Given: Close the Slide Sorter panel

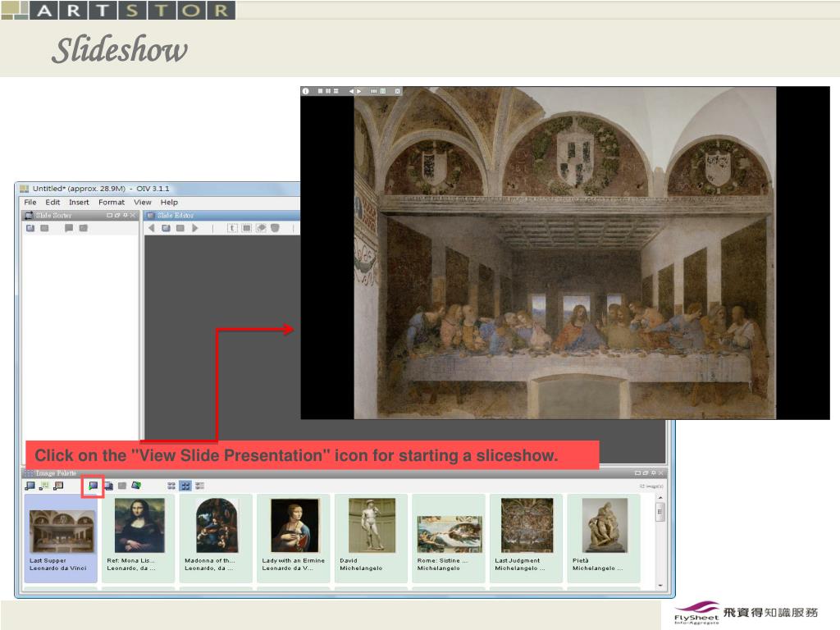Looking at the screenshot, I should coord(133,216).
